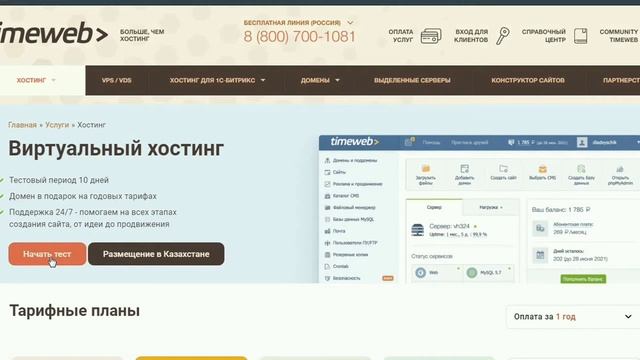
Task: Click the Создать базу данных icon in the preview
Action: (x=581, y=169)
